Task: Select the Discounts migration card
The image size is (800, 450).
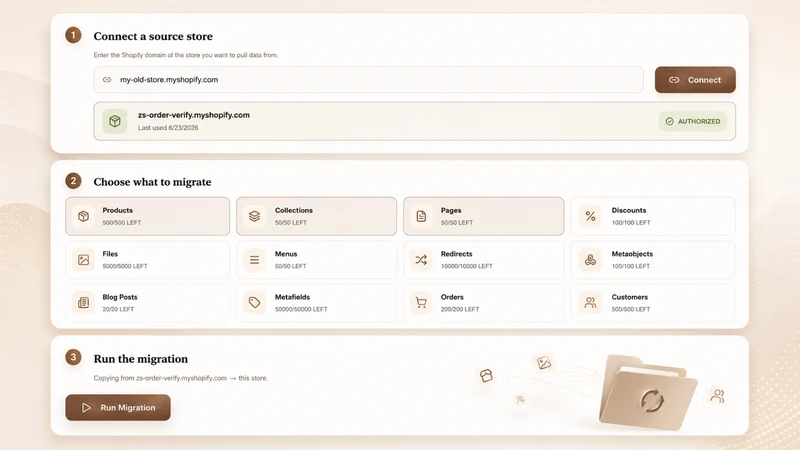Action: [x=653, y=216]
